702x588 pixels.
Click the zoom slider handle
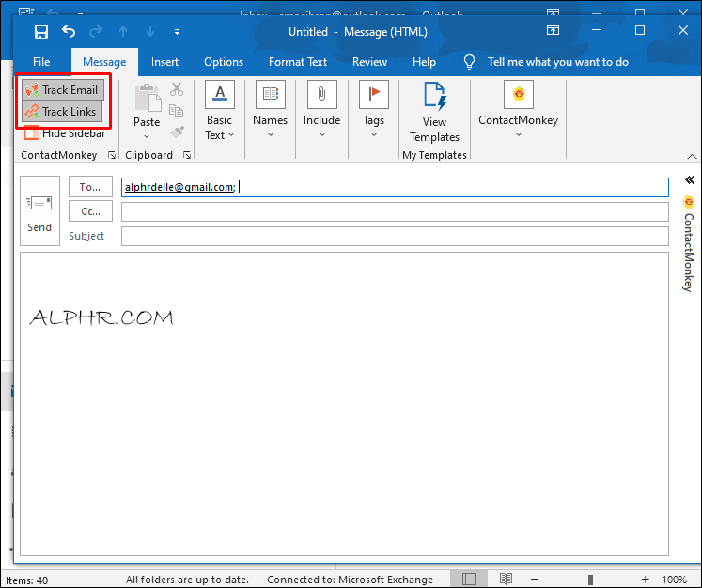590,580
